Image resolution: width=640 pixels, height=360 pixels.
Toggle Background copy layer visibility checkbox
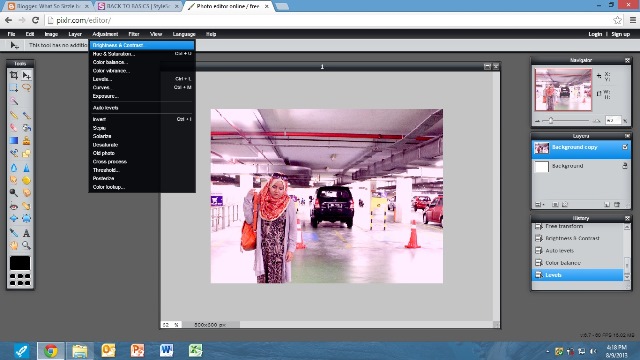pos(625,147)
